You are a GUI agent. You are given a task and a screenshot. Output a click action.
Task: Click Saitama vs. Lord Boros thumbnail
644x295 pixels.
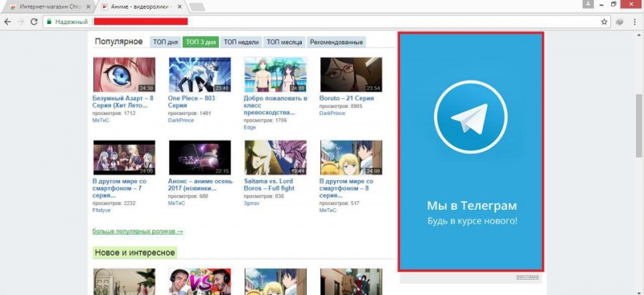tap(275, 158)
